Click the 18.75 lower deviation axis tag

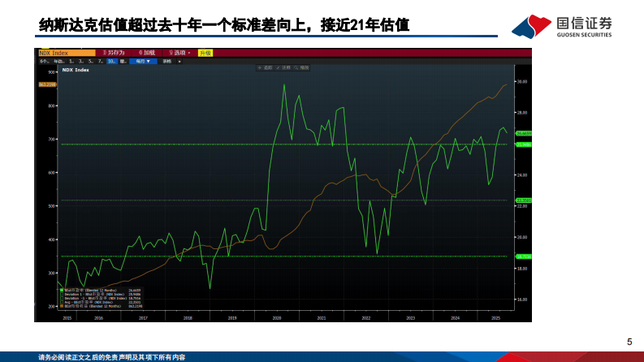point(523,256)
